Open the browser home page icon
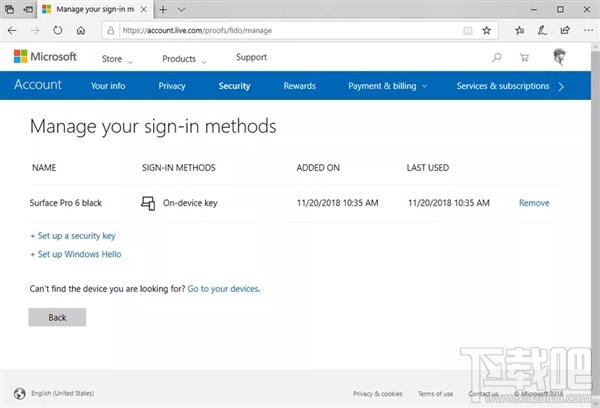This screenshot has width=600, height=408. (81, 30)
